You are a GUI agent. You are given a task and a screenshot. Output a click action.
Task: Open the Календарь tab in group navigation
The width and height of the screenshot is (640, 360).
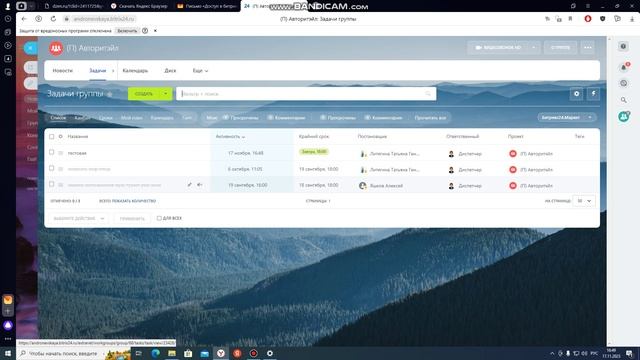135,71
